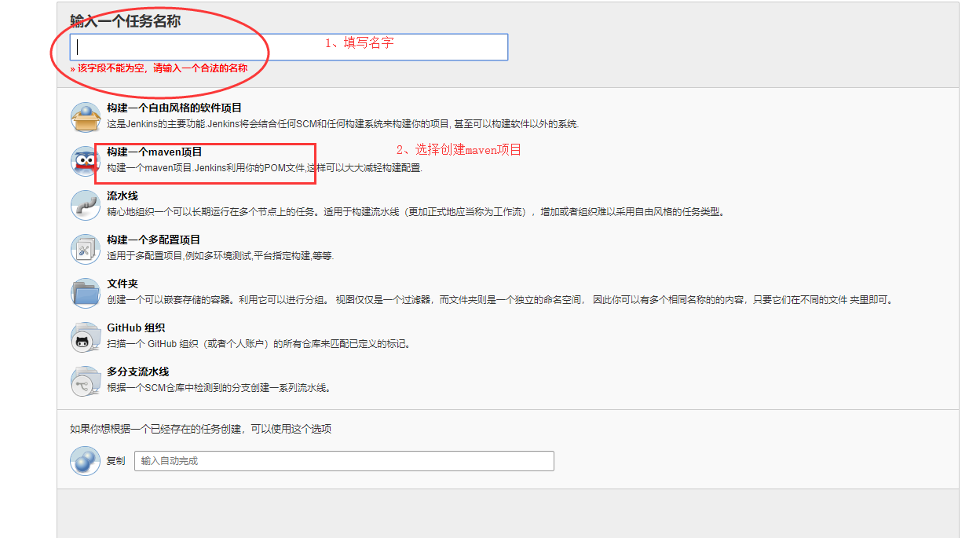Click the 文件夹 folder icon
Viewport: 980px width, 538px height.
point(86,293)
